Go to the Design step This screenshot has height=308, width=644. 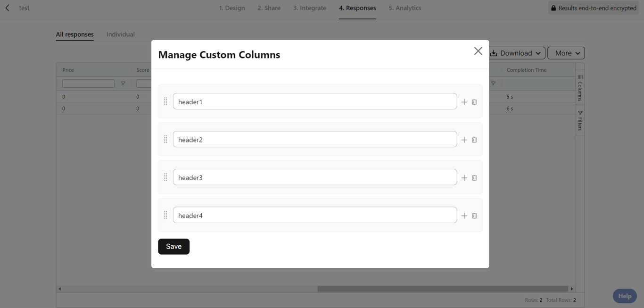[x=232, y=8]
